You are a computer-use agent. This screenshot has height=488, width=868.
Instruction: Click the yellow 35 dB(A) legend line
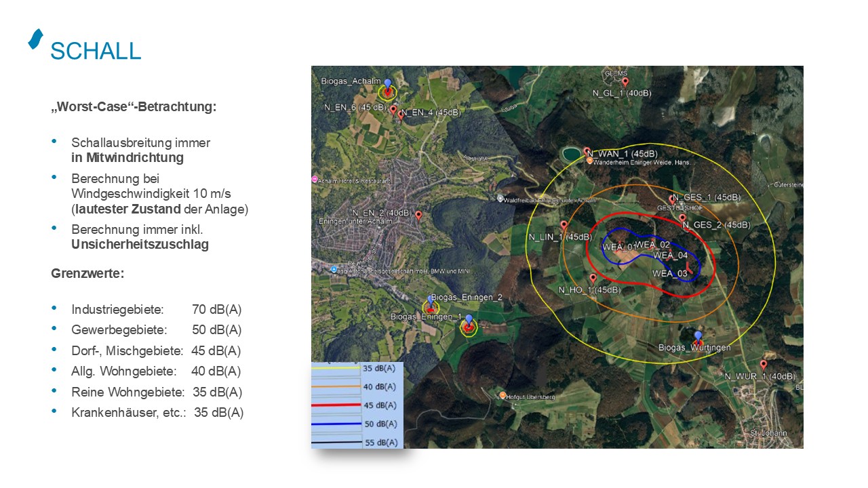[336, 369]
